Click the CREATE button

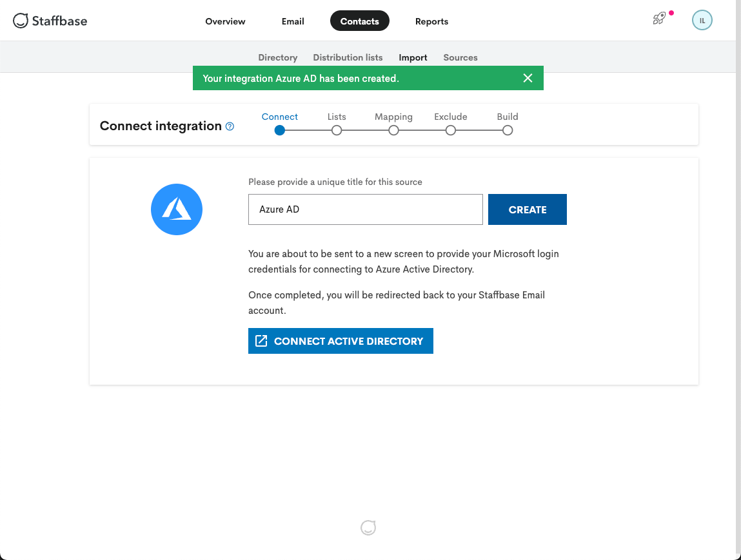[x=528, y=209]
